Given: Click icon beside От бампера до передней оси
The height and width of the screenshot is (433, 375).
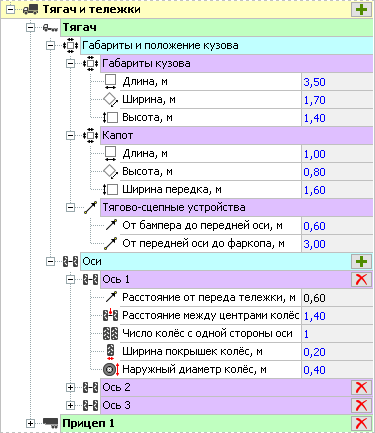Looking at the screenshot, I should pos(111,225).
